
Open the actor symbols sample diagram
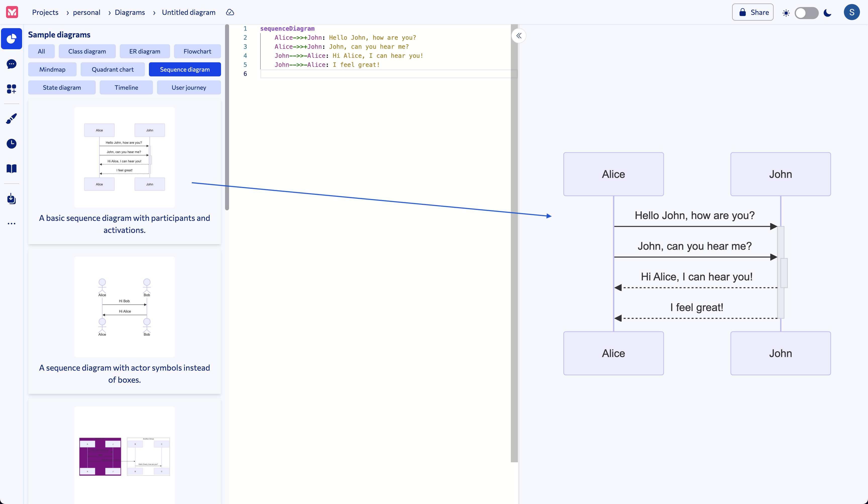pyautogui.click(x=124, y=307)
